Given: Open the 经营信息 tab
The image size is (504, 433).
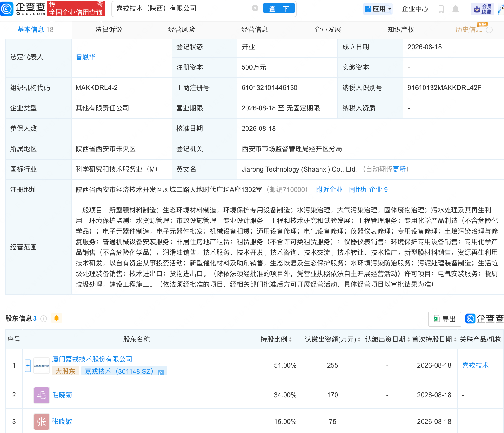Looking at the screenshot, I should tap(255, 30).
